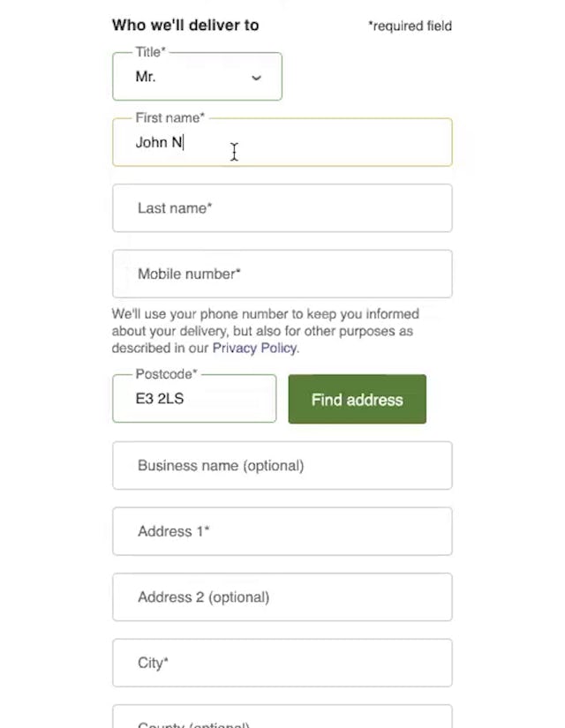This screenshot has height=728, width=565.
Task: Click the First name input field
Action: pos(282,142)
